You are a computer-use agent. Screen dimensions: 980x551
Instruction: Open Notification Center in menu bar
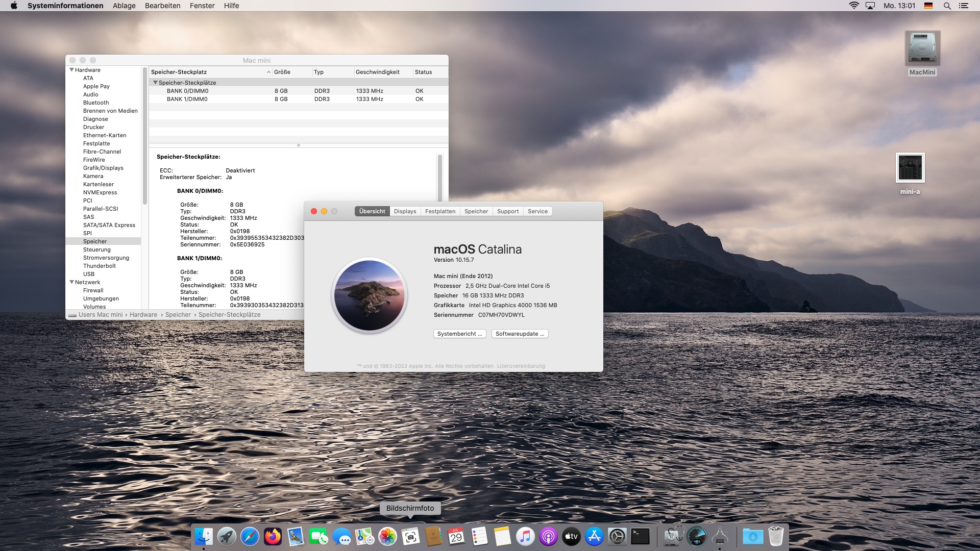(x=964, y=6)
